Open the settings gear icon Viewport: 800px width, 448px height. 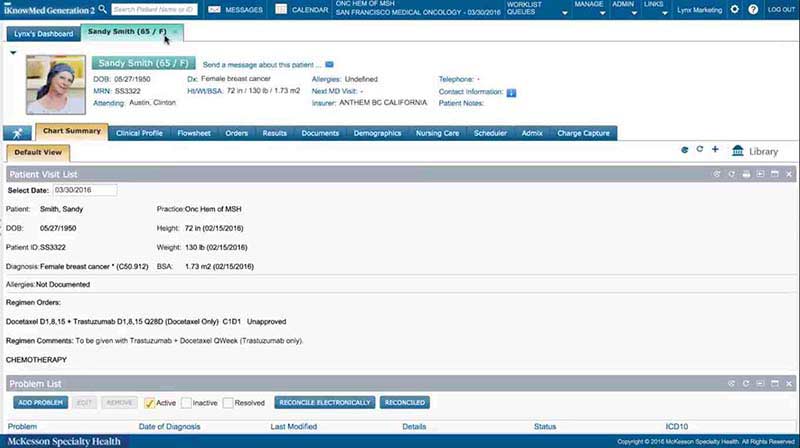point(734,9)
